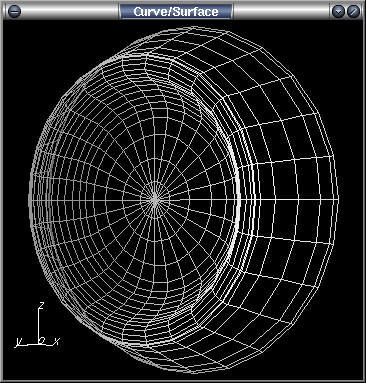This screenshot has width=366, height=383.
Task: Open the window menu button in title bar
Action: (x=14, y=12)
